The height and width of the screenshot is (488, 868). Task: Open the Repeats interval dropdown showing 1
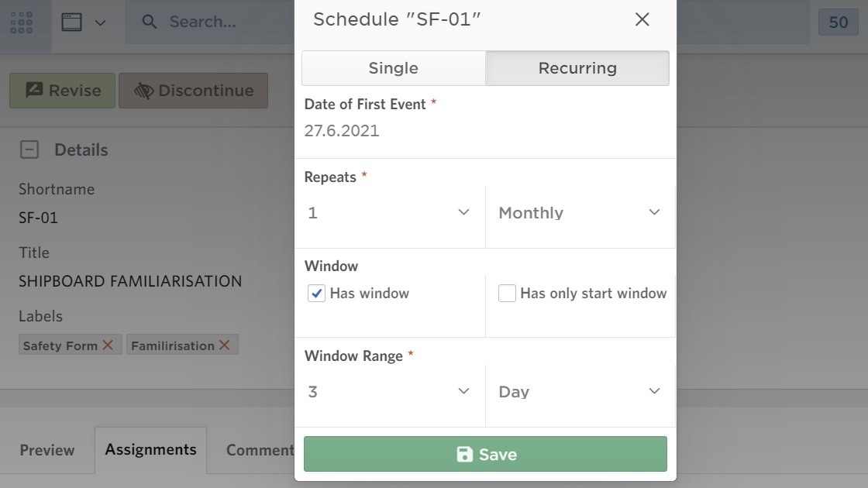(388, 212)
